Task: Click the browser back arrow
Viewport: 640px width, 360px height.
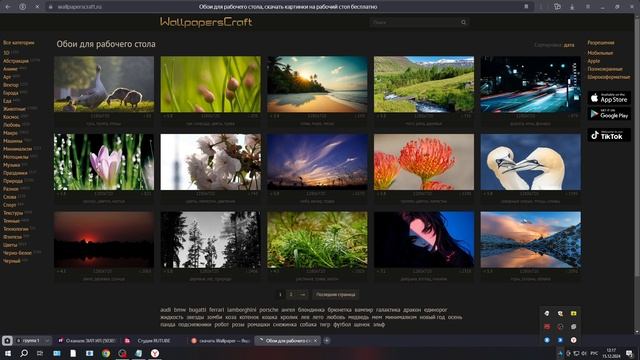Action: pos(8,7)
